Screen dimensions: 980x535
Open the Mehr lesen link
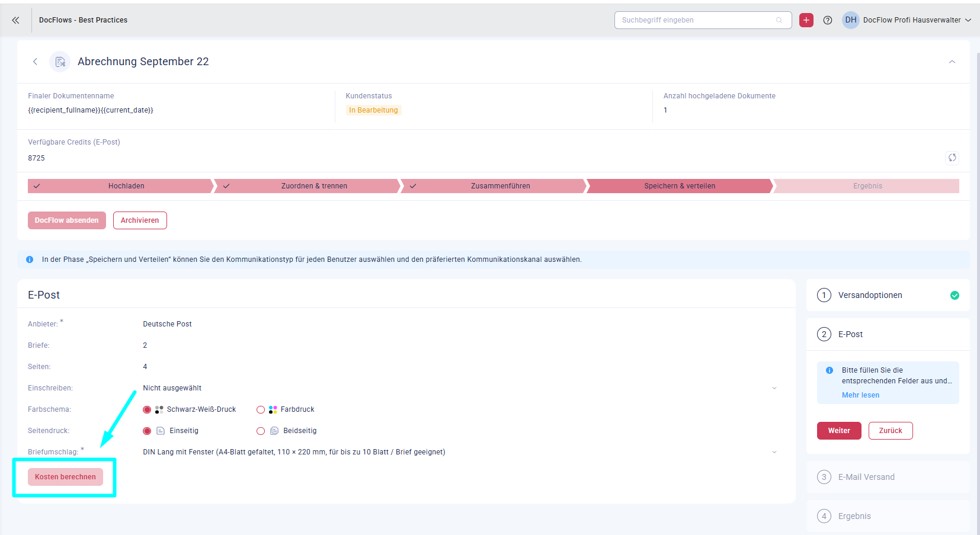[860, 395]
